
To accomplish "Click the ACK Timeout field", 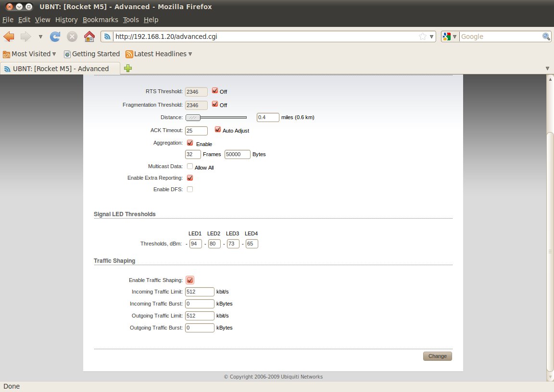I will [x=196, y=131].
